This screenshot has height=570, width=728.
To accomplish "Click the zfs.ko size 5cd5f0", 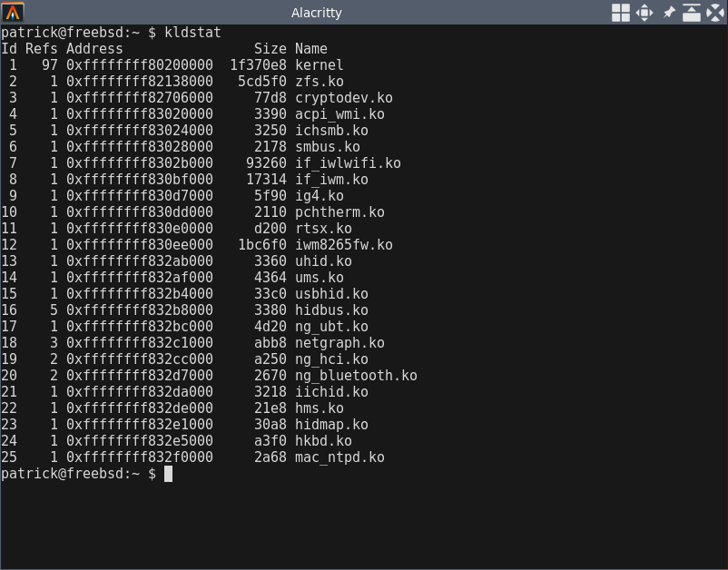I will pos(262,82).
